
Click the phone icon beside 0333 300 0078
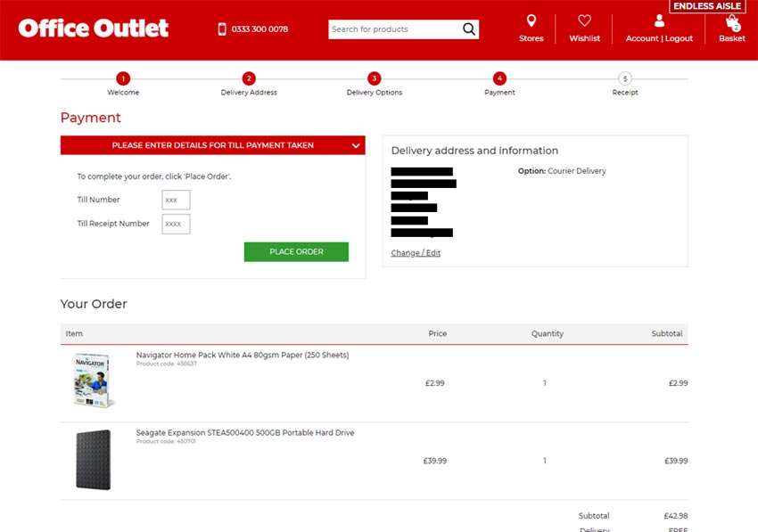(222, 29)
